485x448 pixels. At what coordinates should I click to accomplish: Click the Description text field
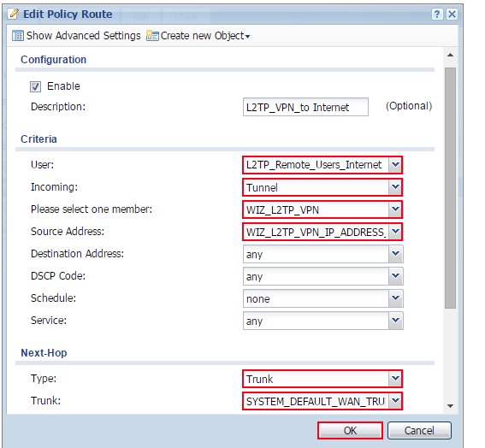pyautogui.click(x=305, y=107)
